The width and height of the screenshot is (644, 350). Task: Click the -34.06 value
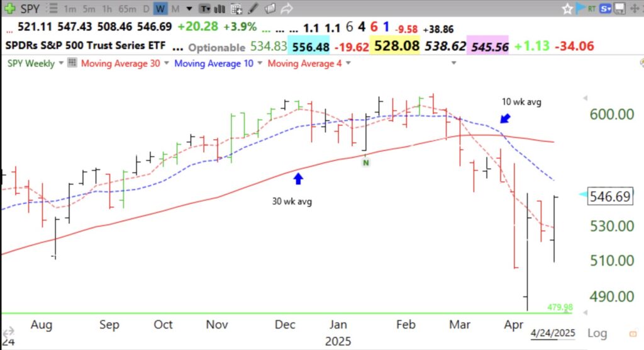click(x=574, y=46)
